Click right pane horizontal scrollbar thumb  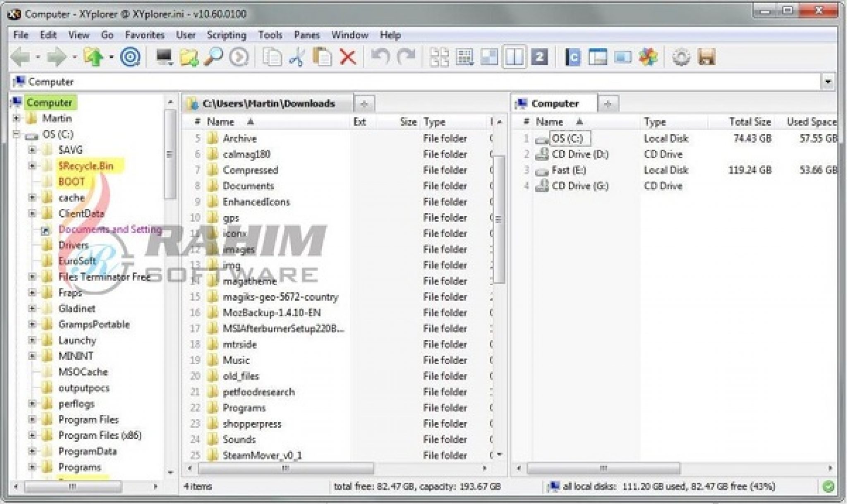[x=603, y=468]
